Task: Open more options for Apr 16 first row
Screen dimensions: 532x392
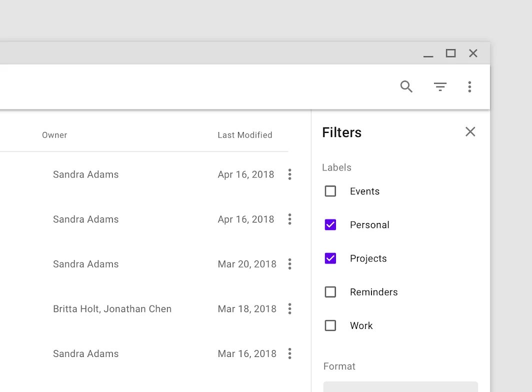Action: point(289,174)
